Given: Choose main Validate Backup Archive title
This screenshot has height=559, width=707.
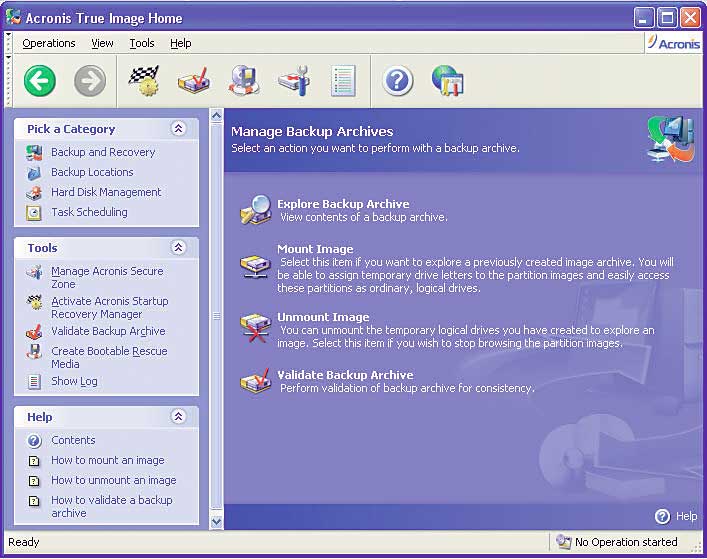Looking at the screenshot, I should coord(345,375).
